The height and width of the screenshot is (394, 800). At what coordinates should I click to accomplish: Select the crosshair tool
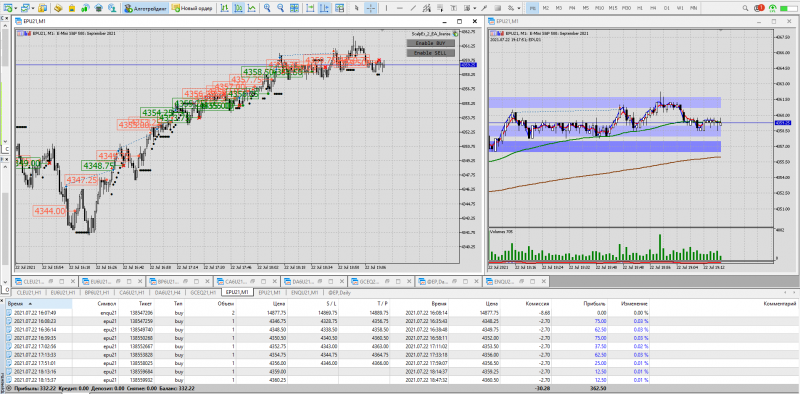tap(371, 8)
